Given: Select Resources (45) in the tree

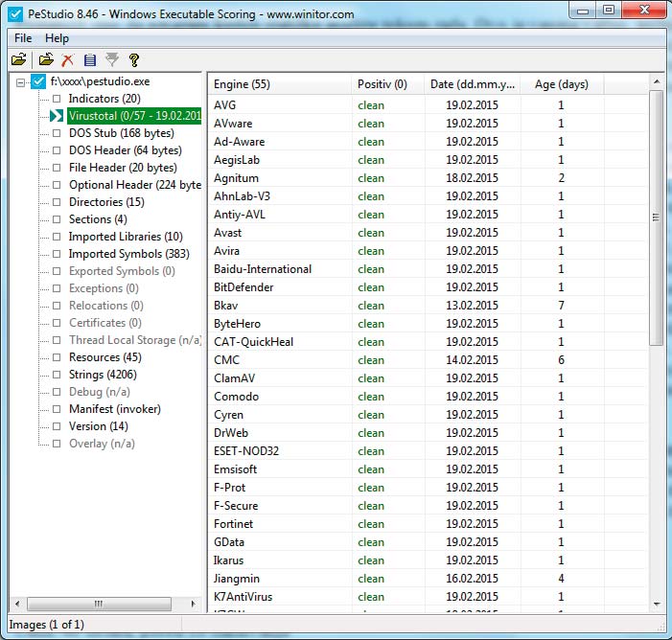Looking at the screenshot, I should pos(105,357).
